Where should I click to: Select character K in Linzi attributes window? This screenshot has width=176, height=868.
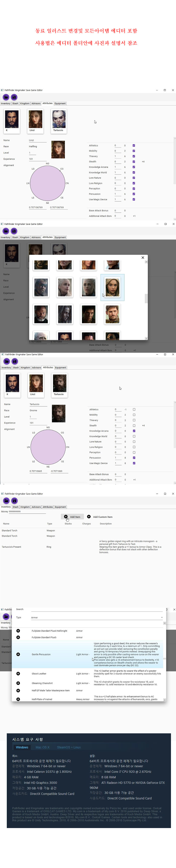point(12,121)
